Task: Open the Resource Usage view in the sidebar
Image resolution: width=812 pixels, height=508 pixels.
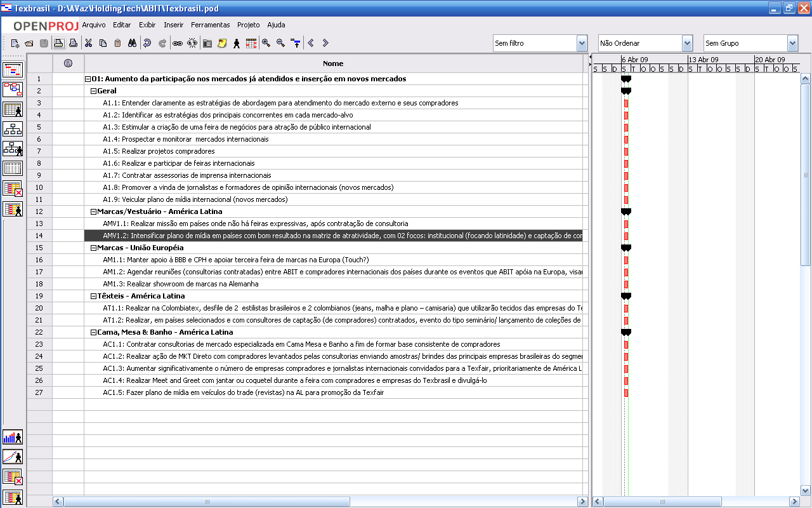Action: [x=13, y=208]
